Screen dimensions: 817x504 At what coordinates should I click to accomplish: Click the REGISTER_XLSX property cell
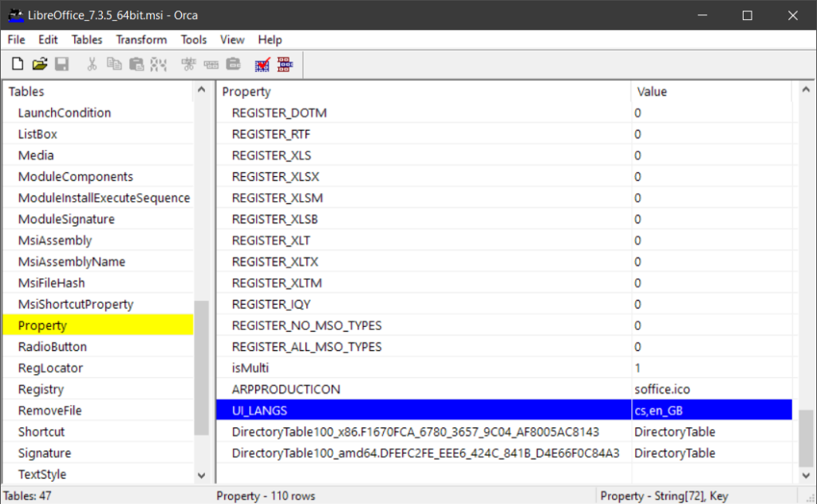pyautogui.click(x=424, y=177)
